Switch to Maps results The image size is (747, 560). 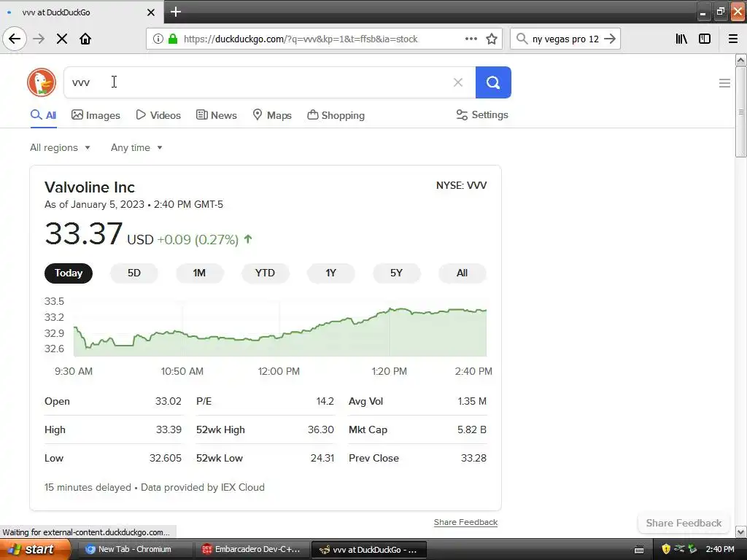(272, 114)
